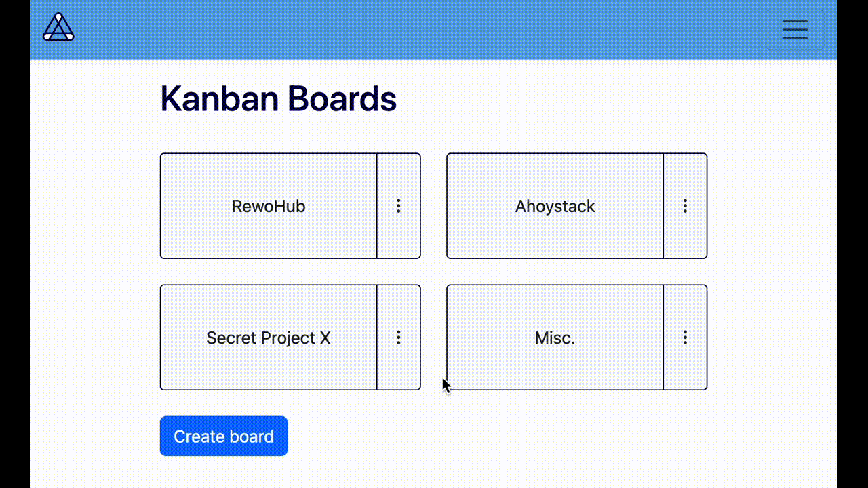Click the navigation menu icon top right
This screenshot has width=868, height=488.
[794, 30]
